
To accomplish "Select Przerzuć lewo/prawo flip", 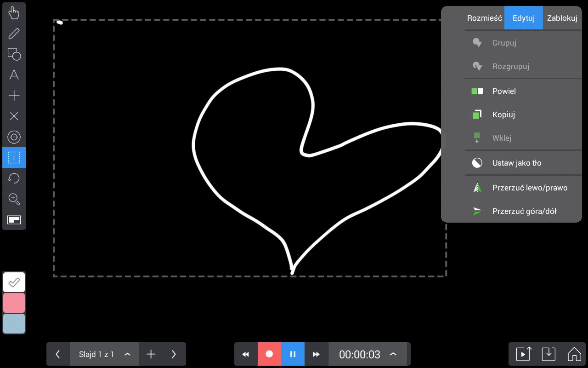I will coord(523,188).
